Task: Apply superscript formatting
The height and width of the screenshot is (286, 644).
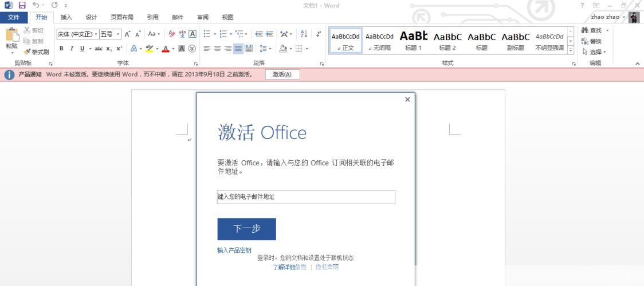Action: (119, 49)
